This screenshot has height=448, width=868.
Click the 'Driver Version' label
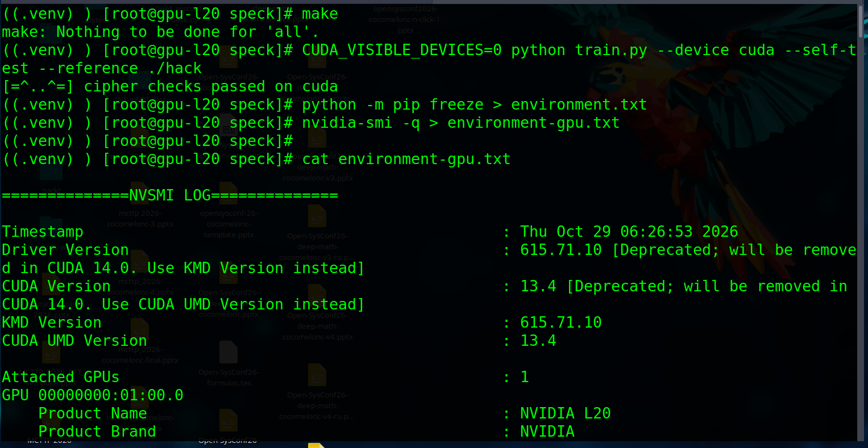(x=65, y=250)
